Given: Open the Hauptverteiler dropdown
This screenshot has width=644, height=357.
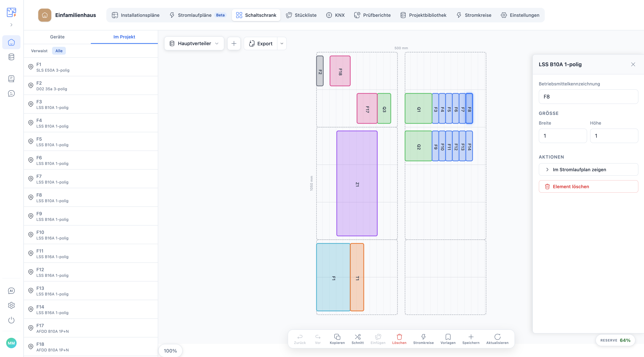Looking at the screenshot, I should pyautogui.click(x=194, y=43).
